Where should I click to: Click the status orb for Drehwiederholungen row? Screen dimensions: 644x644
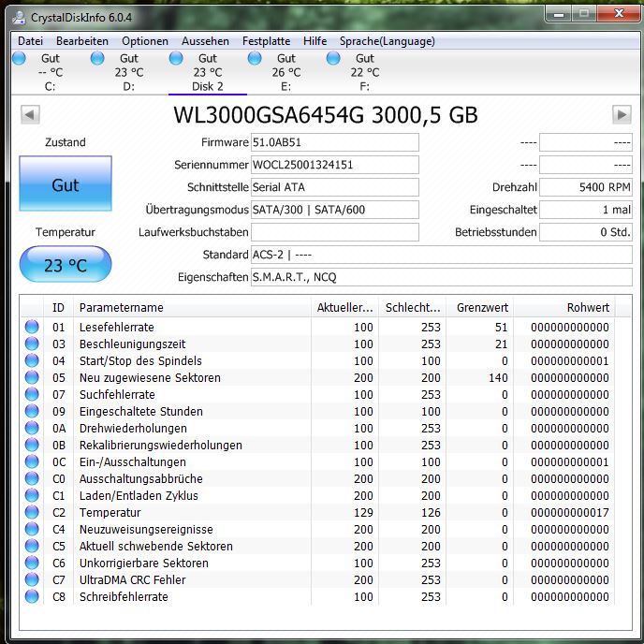click(32, 428)
